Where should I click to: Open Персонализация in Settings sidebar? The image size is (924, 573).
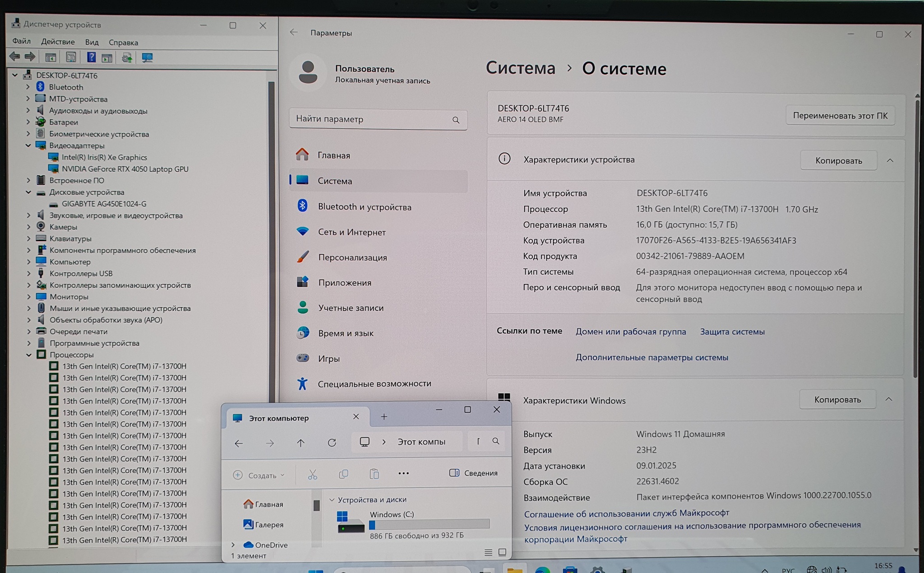click(x=352, y=257)
